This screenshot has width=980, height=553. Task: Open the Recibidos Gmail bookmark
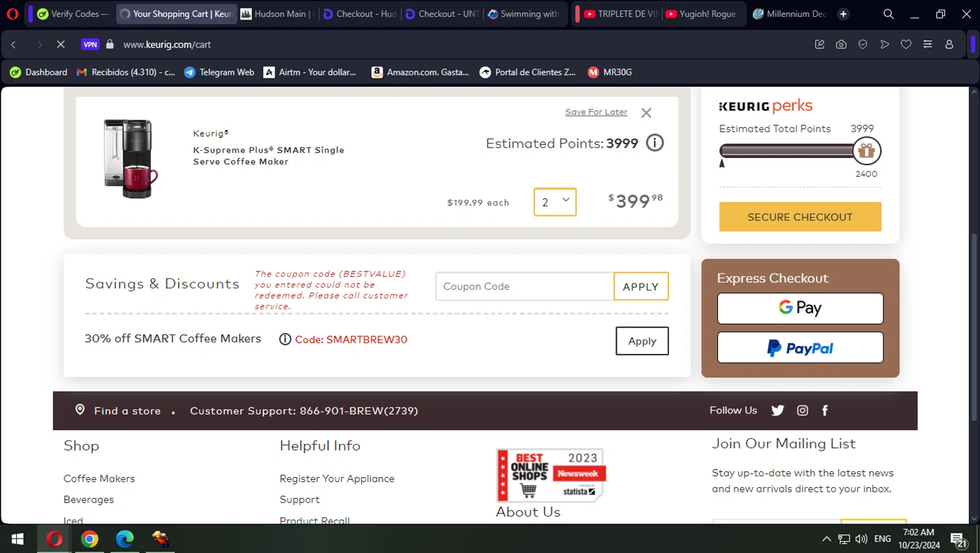pos(126,72)
